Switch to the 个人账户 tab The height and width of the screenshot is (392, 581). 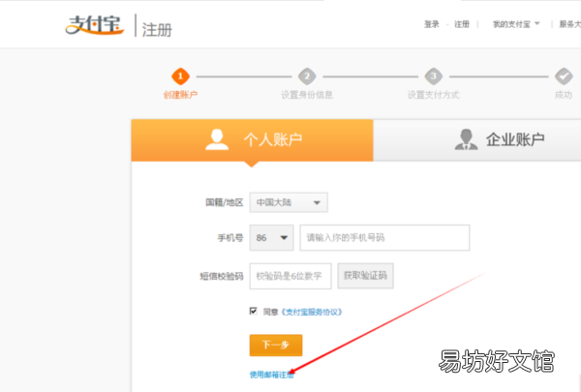pyautogui.click(x=252, y=140)
